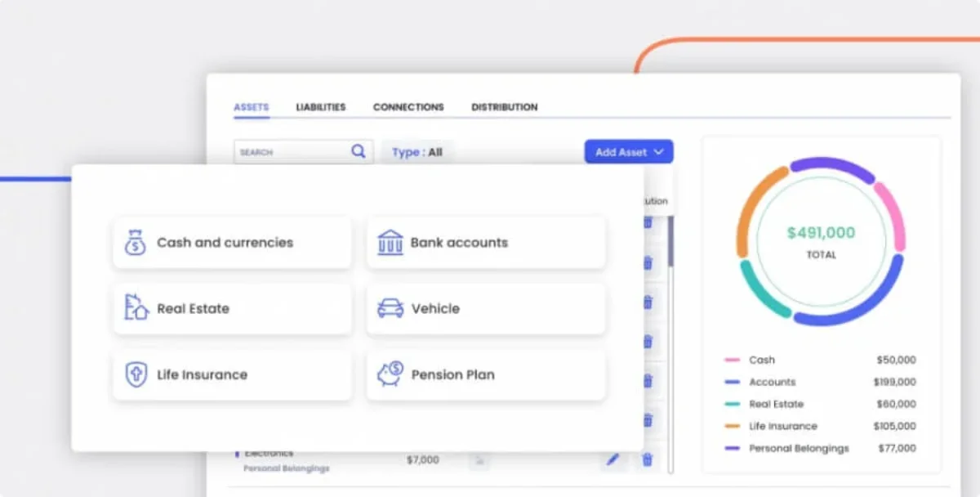980x497 pixels.
Task: Open the Distribution tab
Action: [504, 107]
